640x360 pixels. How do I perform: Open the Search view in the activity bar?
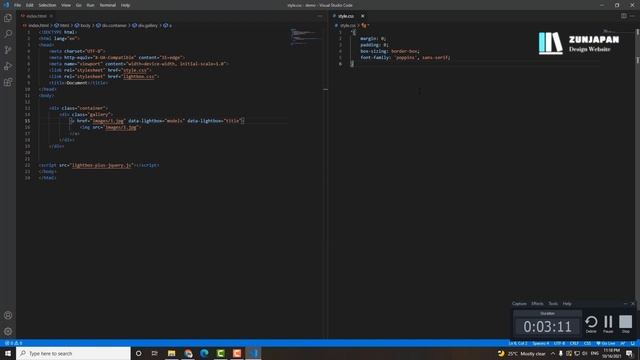click(x=8, y=34)
